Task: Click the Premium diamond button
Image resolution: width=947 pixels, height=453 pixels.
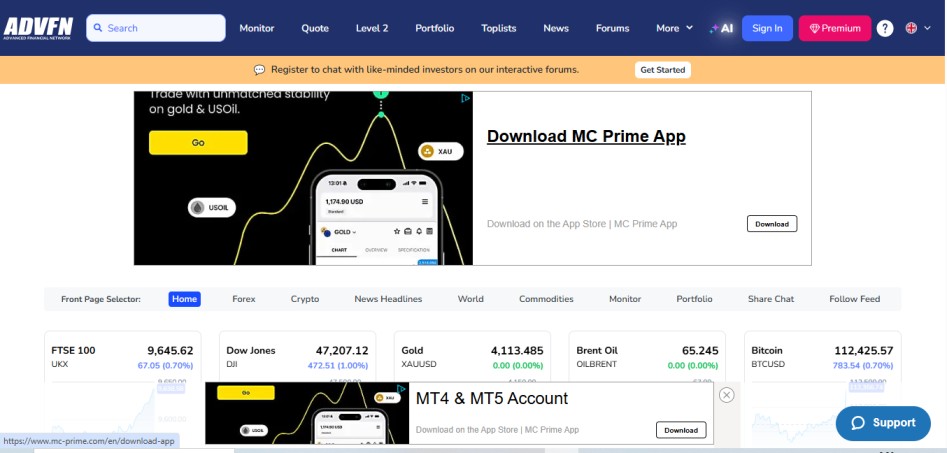Action: pyautogui.click(x=834, y=28)
